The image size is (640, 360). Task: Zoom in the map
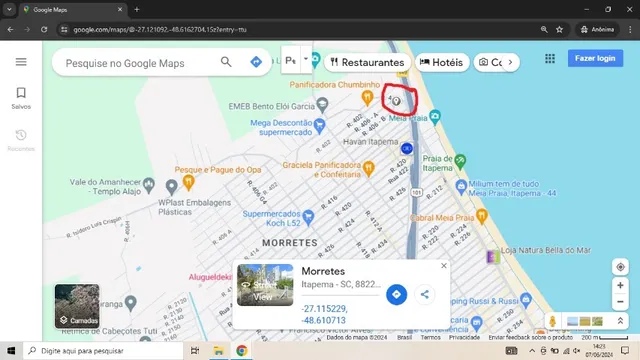point(620,285)
